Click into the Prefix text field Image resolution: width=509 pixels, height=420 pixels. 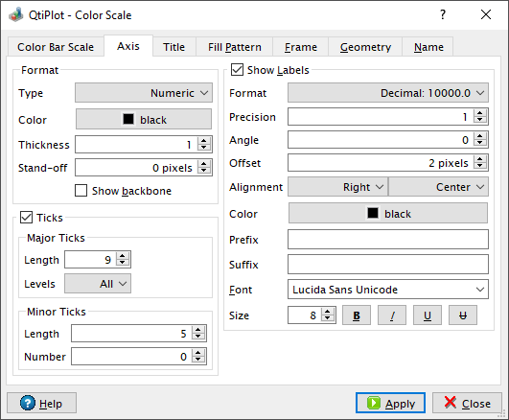(x=388, y=240)
